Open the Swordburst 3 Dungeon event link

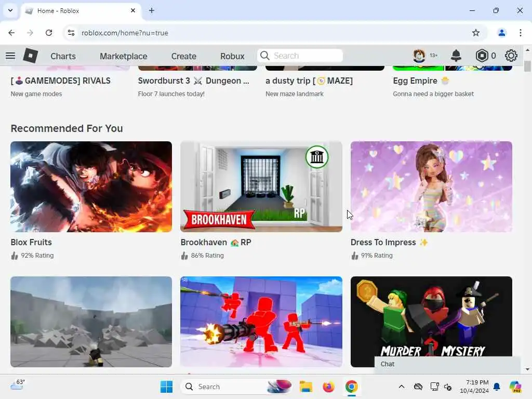click(x=194, y=81)
